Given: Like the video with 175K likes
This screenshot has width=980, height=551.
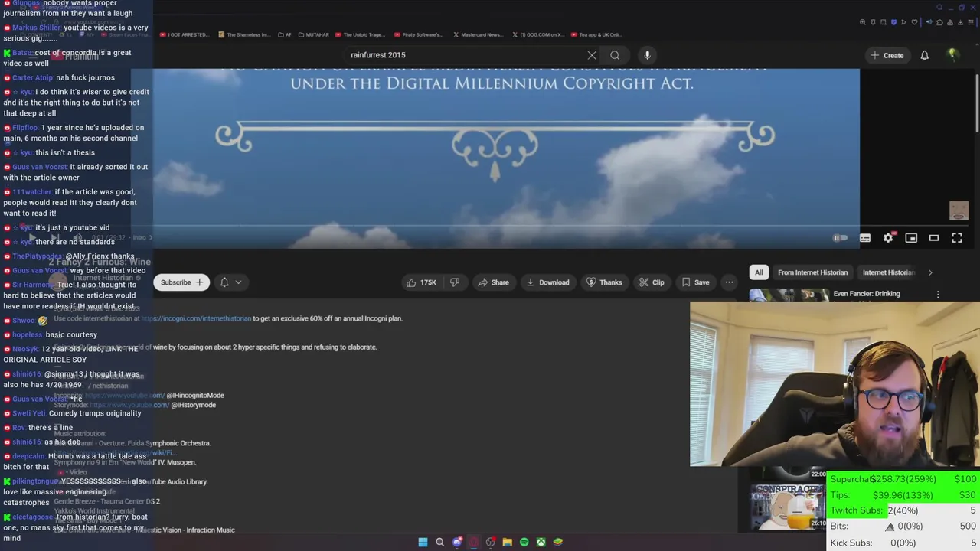Looking at the screenshot, I should click(421, 282).
